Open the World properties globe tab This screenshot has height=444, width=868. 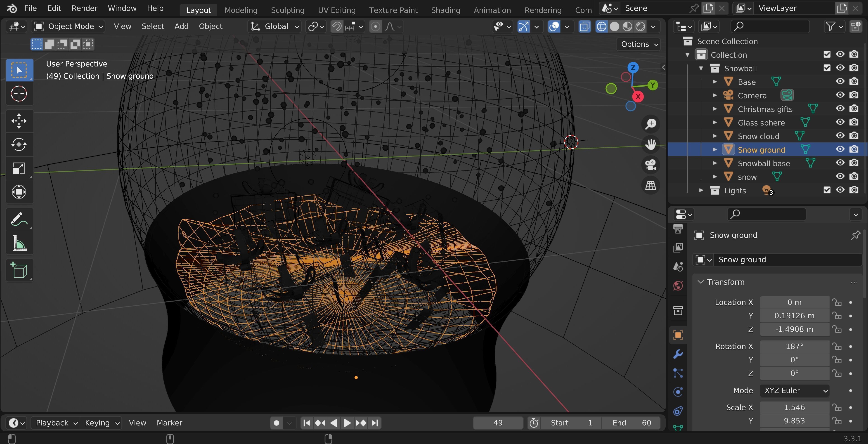point(678,286)
